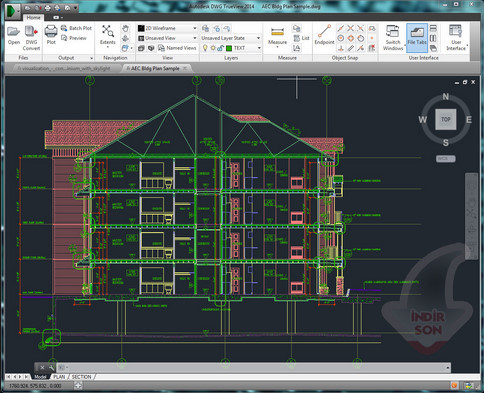Viewport: 484px width, 393px height.
Task: Launch the DWG Convert tool
Action: [32, 38]
